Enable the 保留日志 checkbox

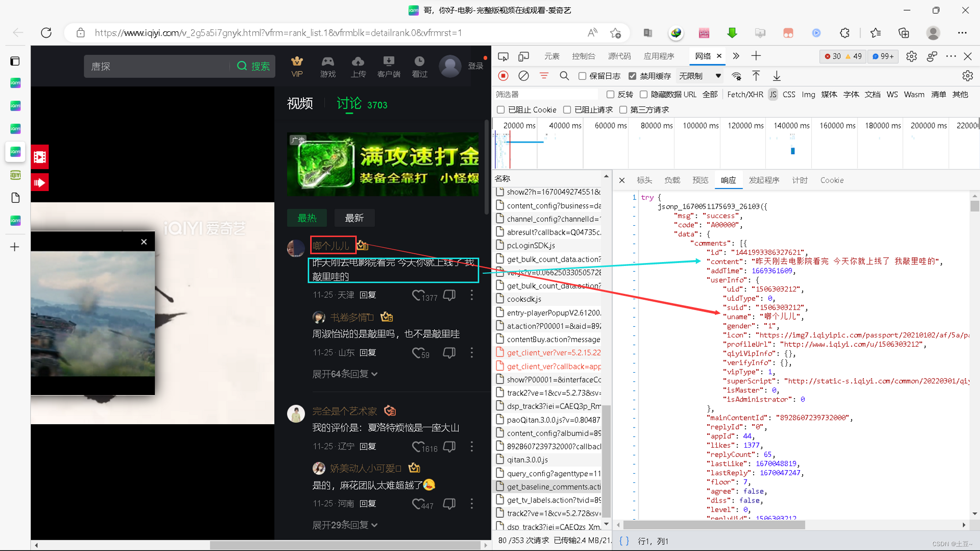[x=583, y=76]
